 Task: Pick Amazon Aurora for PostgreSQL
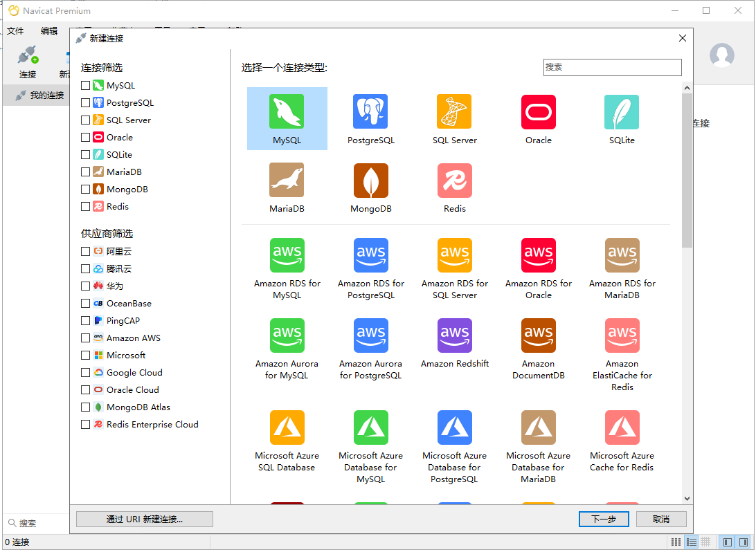click(370, 335)
